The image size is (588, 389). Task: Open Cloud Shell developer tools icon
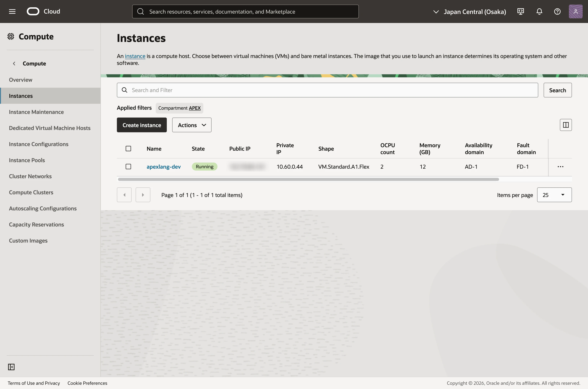(x=521, y=11)
